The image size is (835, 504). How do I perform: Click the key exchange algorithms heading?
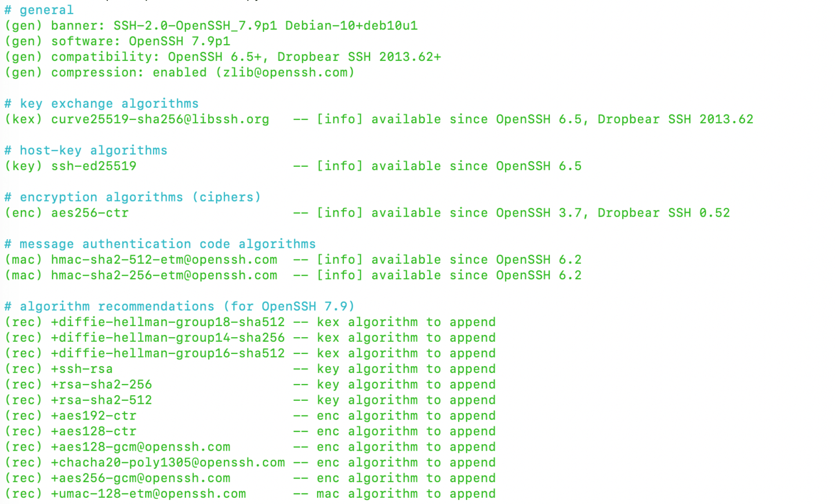click(101, 104)
